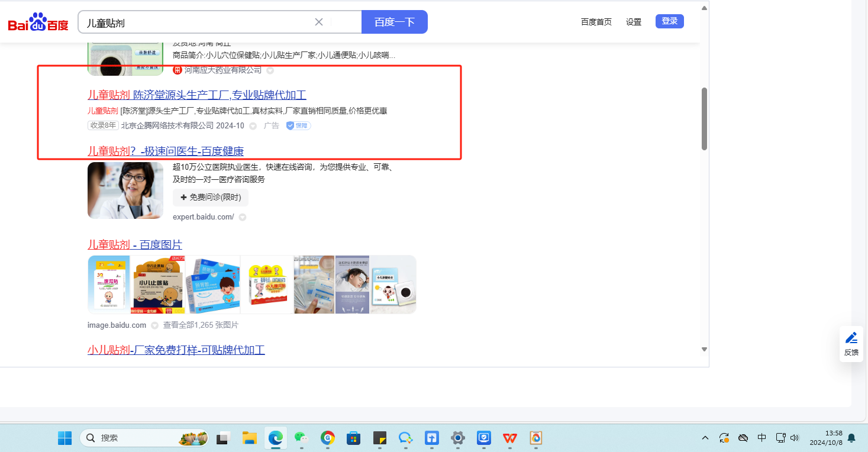The height and width of the screenshot is (452, 868).
Task: Open the hand holding white patches thumbnail
Action: pos(314,285)
